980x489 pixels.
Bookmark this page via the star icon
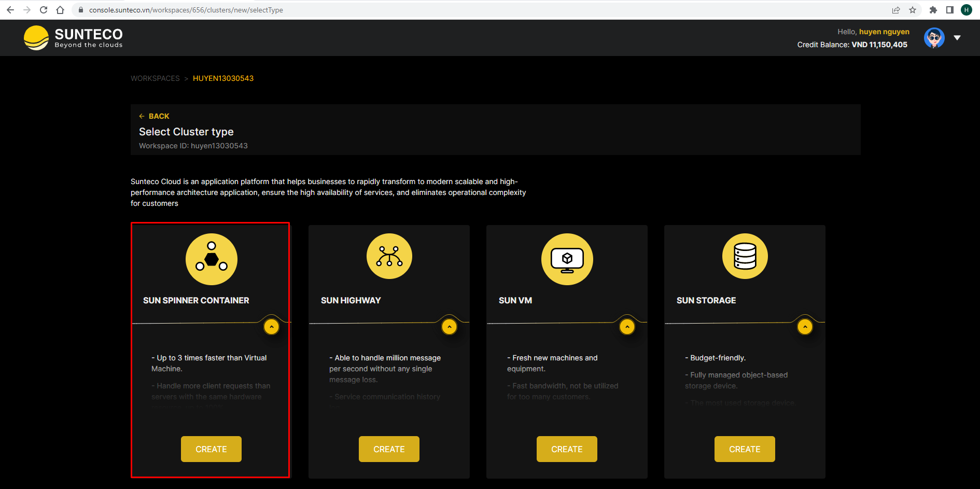913,10
